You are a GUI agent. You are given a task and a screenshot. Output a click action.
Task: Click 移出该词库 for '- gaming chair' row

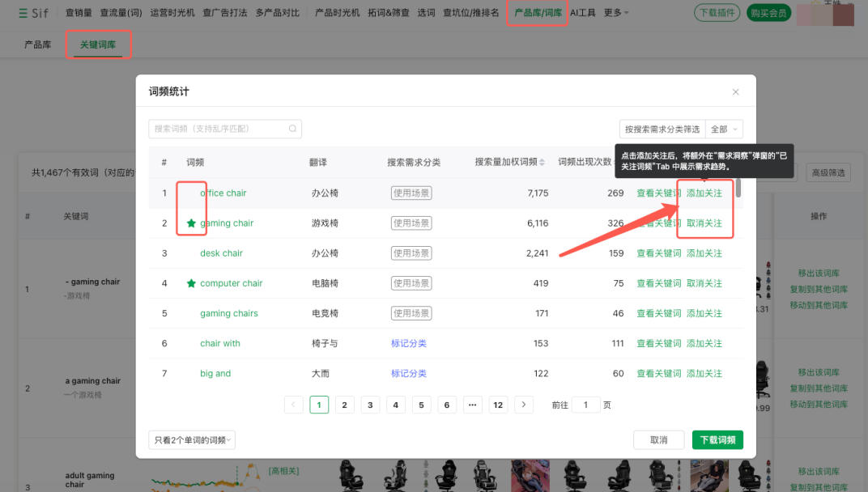tap(819, 274)
